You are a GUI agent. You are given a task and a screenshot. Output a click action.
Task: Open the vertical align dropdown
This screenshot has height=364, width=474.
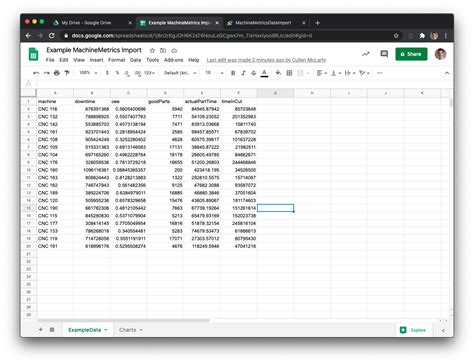tap(335, 73)
